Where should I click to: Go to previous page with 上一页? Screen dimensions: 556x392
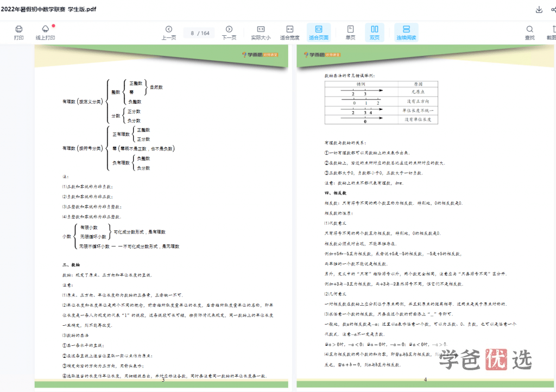[169, 33]
